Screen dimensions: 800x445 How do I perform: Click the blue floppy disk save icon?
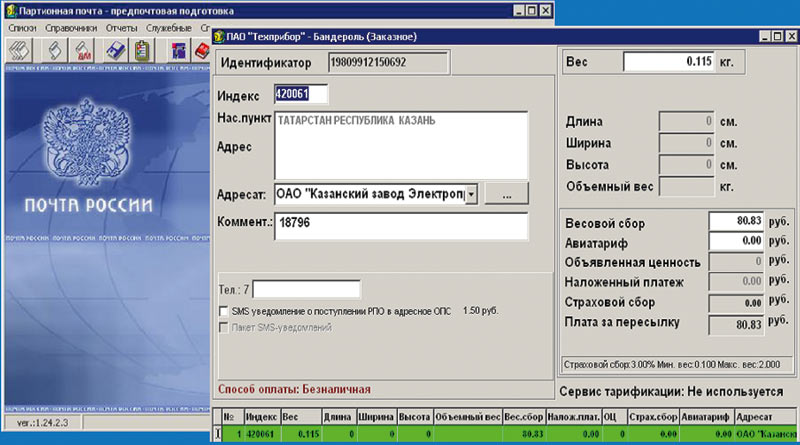pyautogui.click(x=116, y=51)
